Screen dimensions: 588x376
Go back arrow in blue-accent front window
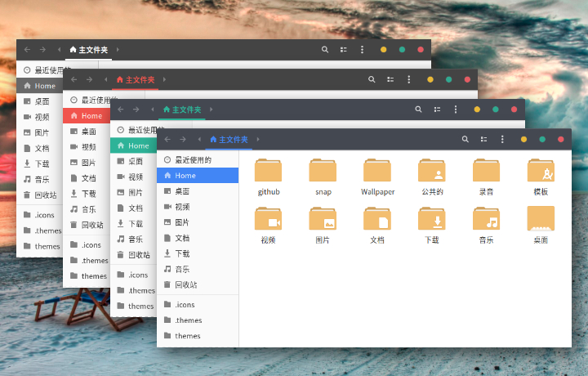point(167,139)
